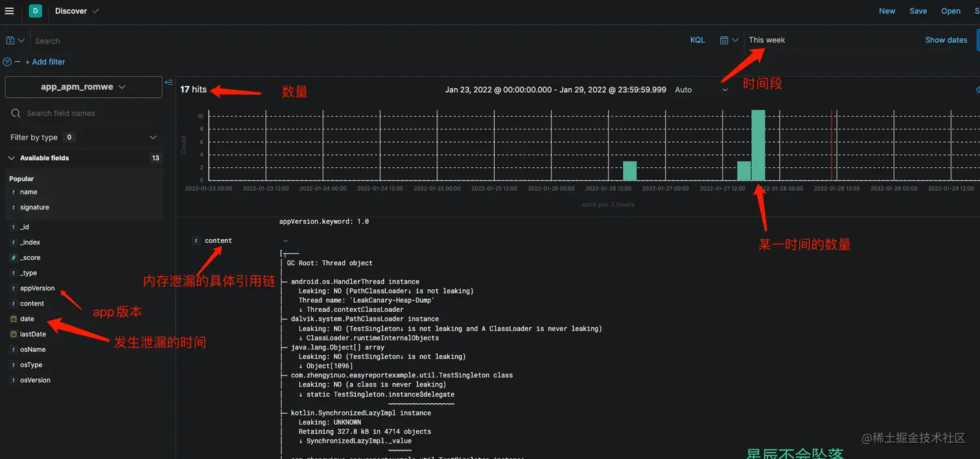Viewport: 980px width, 459px height.
Task: Open the Auto interval dropdown on the histogram
Action: click(x=725, y=89)
